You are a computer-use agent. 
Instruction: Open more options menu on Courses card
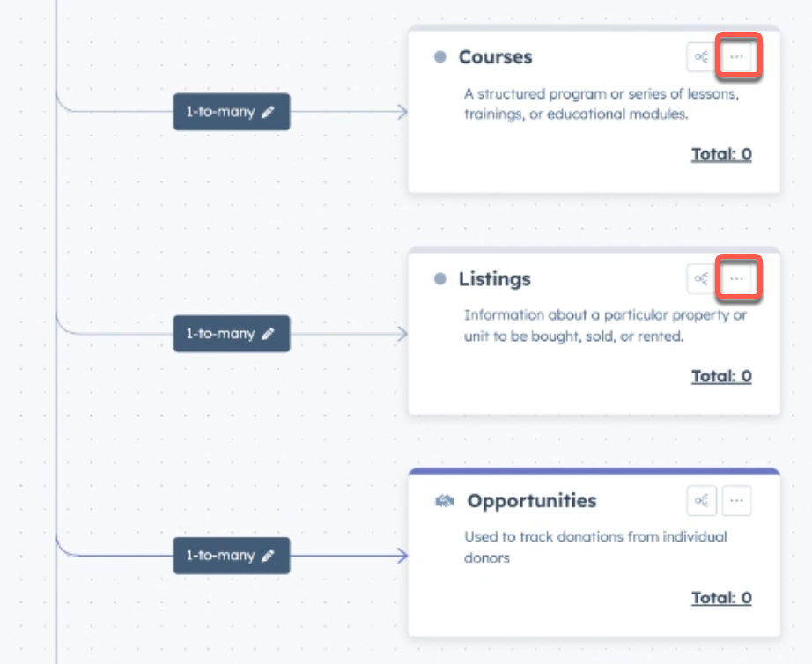tap(737, 56)
